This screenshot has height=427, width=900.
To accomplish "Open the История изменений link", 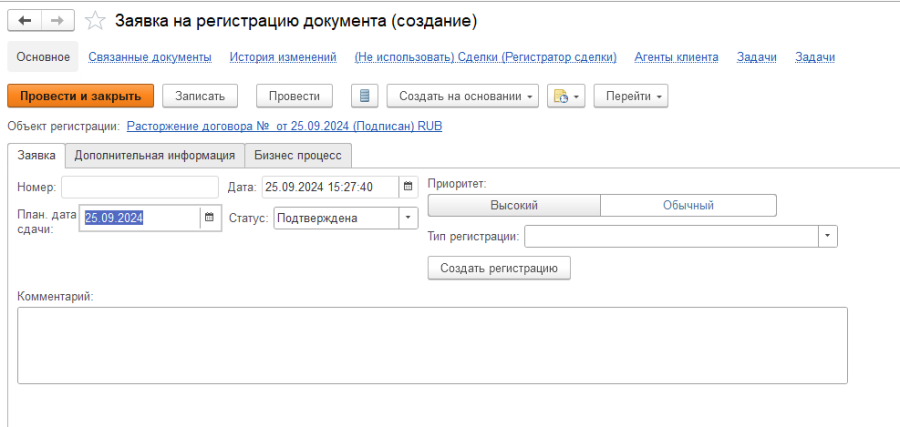I will 282,57.
